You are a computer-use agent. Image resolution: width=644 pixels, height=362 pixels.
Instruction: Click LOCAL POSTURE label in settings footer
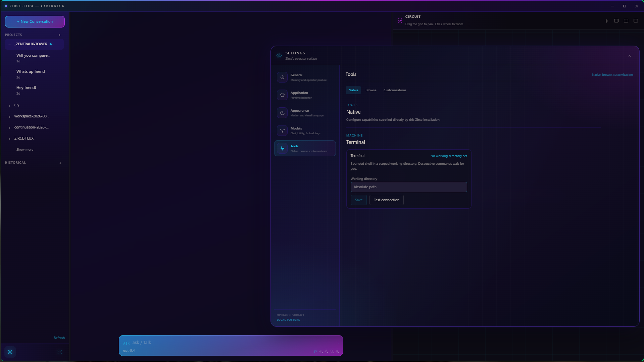[288, 320]
